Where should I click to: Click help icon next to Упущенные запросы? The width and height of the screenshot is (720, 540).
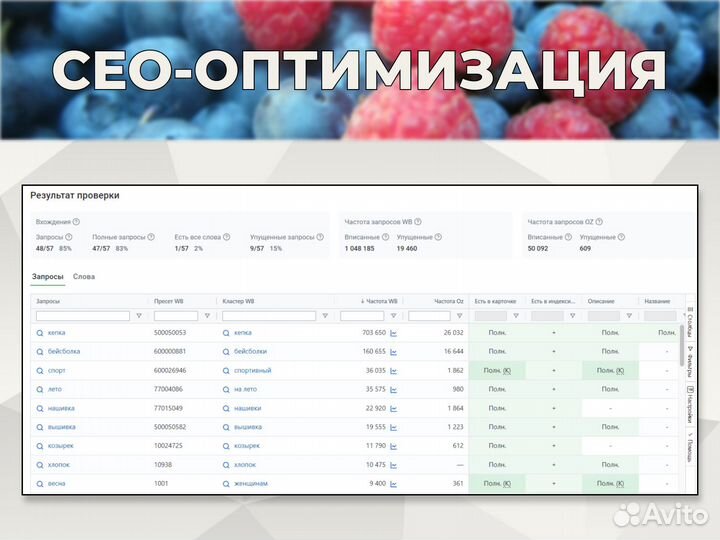(320, 237)
